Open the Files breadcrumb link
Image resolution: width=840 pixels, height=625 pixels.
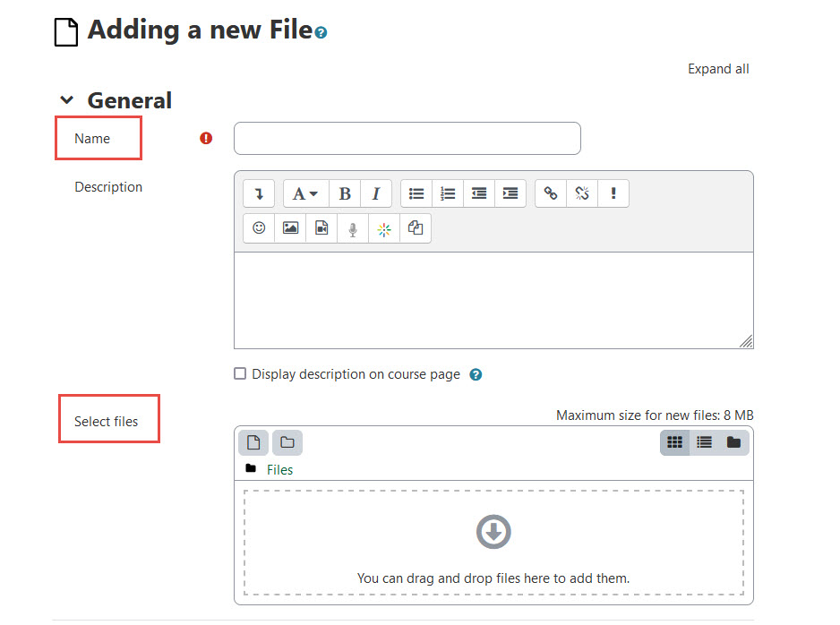[280, 469]
